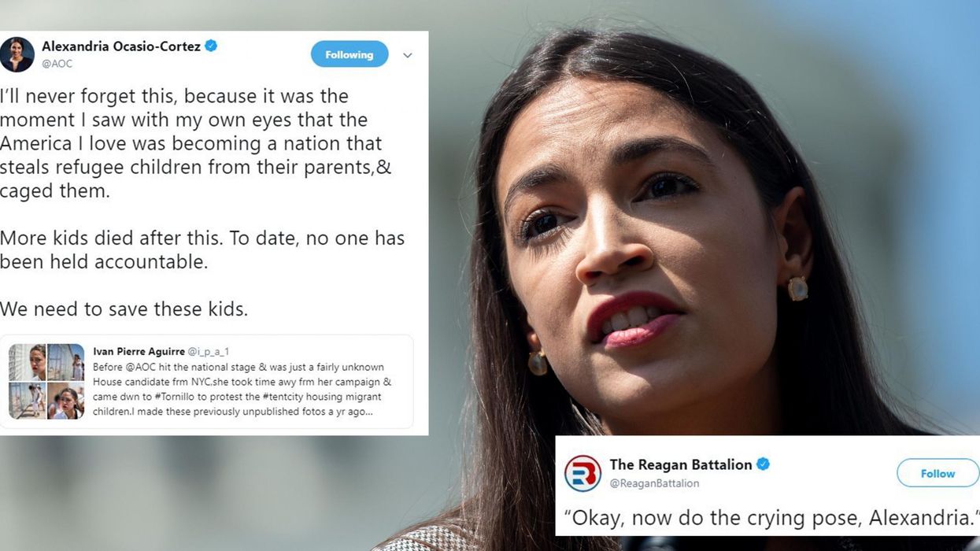Open the quoted tweet's top-right photo

(x=65, y=362)
